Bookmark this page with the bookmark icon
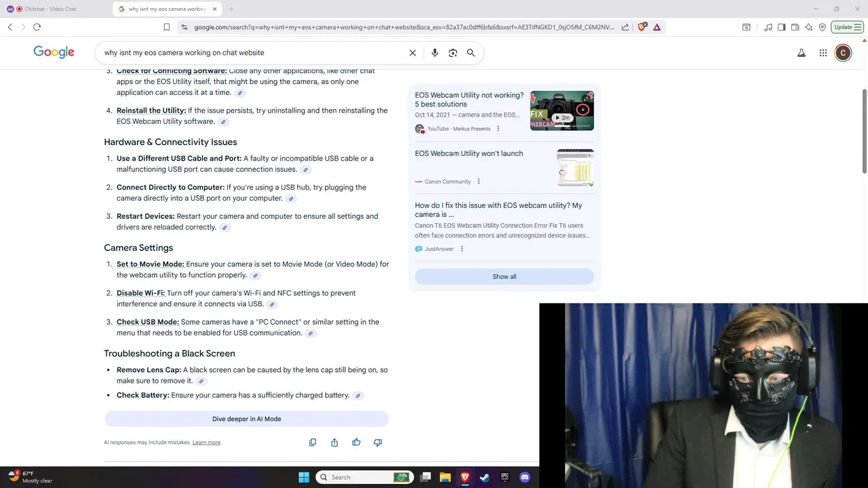Viewport: 868px width, 488px height. click(167, 27)
